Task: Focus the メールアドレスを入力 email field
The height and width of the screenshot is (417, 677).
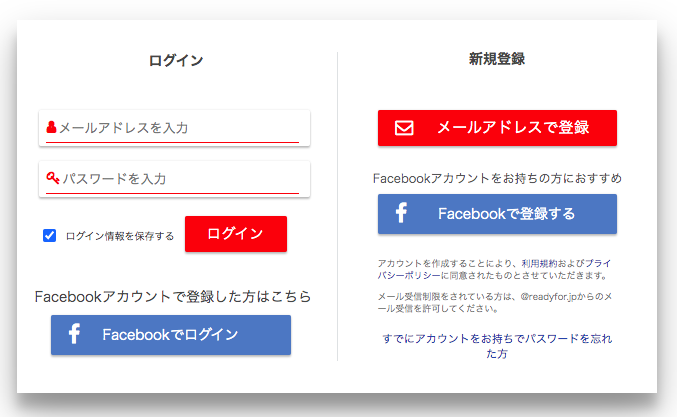Action: pos(178,128)
